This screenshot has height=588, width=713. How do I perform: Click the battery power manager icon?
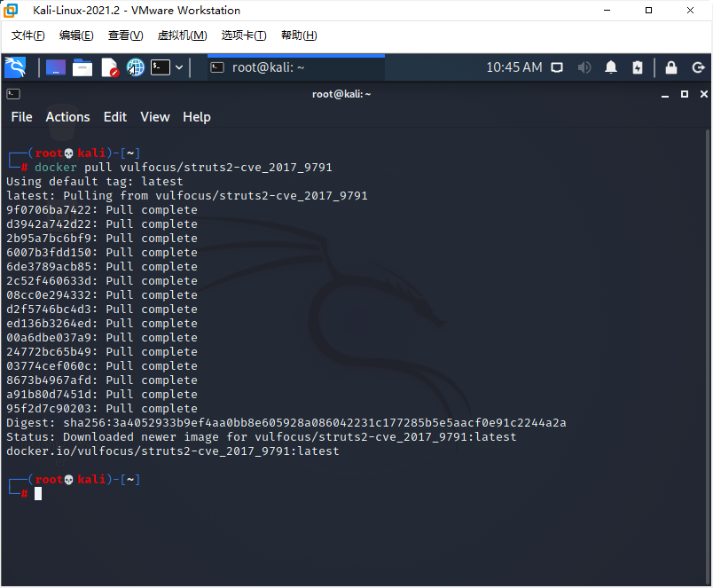[638, 67]
